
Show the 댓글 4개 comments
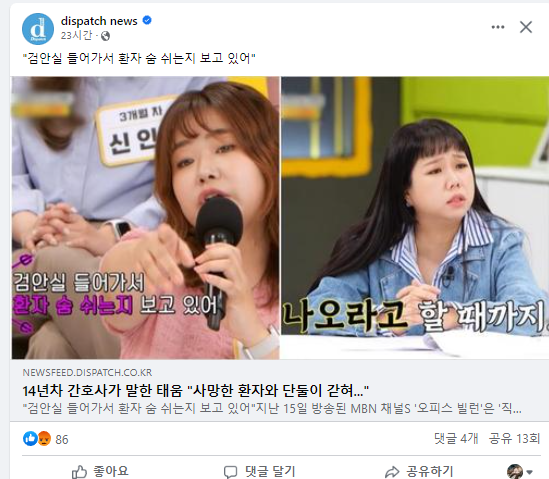tap(456, 438)
